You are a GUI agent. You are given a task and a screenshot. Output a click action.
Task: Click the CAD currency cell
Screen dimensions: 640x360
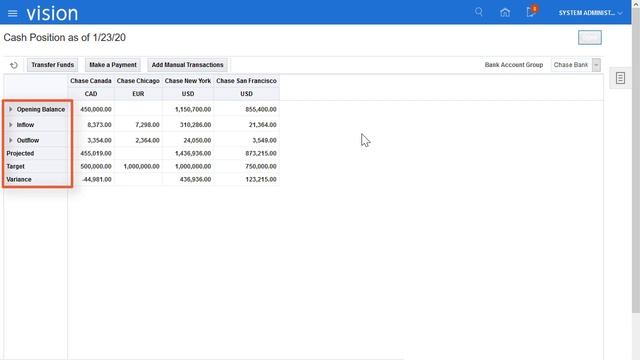(91, 94)
